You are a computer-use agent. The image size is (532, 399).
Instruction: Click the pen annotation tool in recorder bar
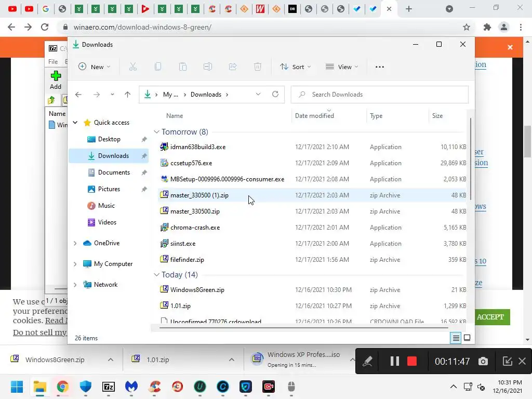click(367, 361)
